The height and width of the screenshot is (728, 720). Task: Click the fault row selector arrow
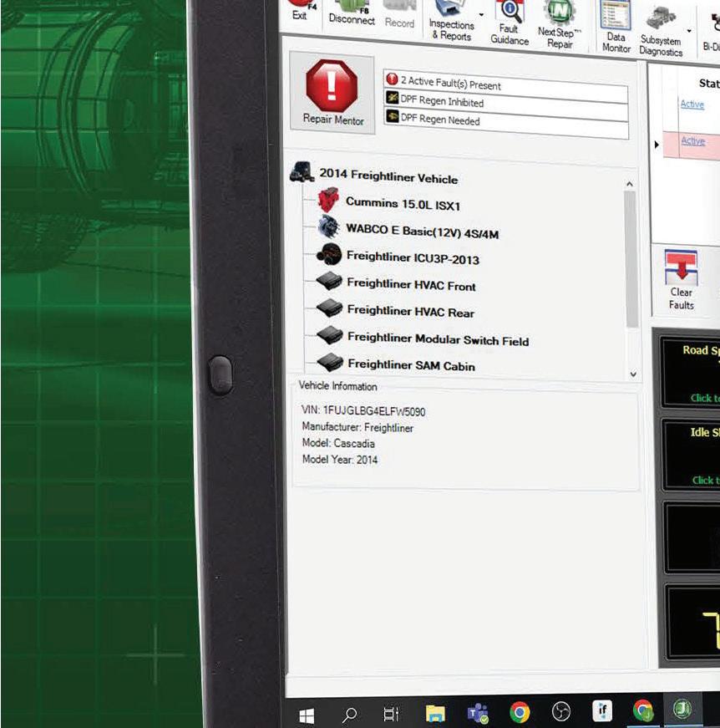point(657,145)
